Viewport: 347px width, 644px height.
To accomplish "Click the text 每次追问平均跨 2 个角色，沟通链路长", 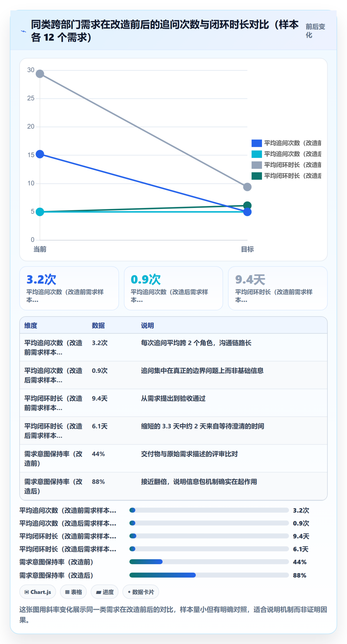I will (196, 343).
